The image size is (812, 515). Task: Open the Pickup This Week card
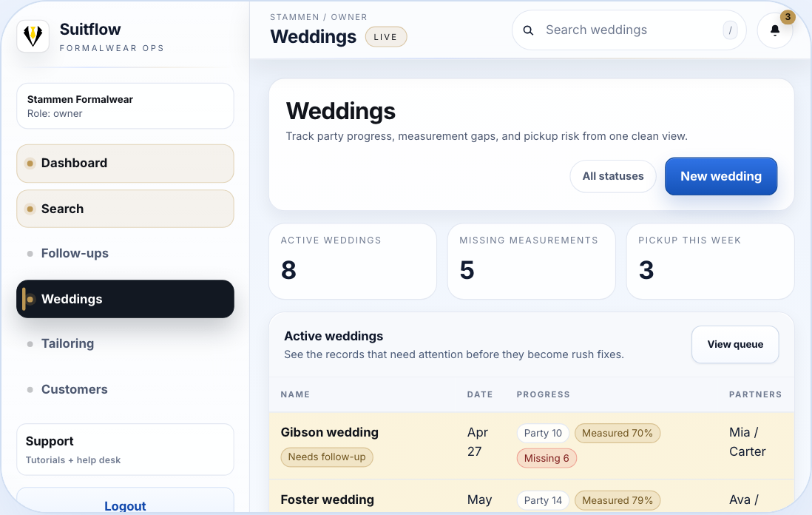[710, 261]
